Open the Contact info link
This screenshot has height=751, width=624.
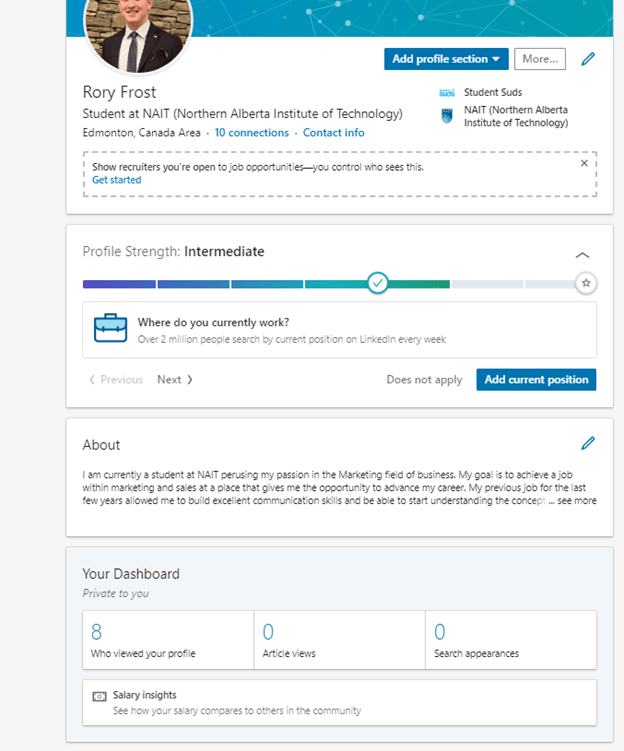click(x=333, y=133)
